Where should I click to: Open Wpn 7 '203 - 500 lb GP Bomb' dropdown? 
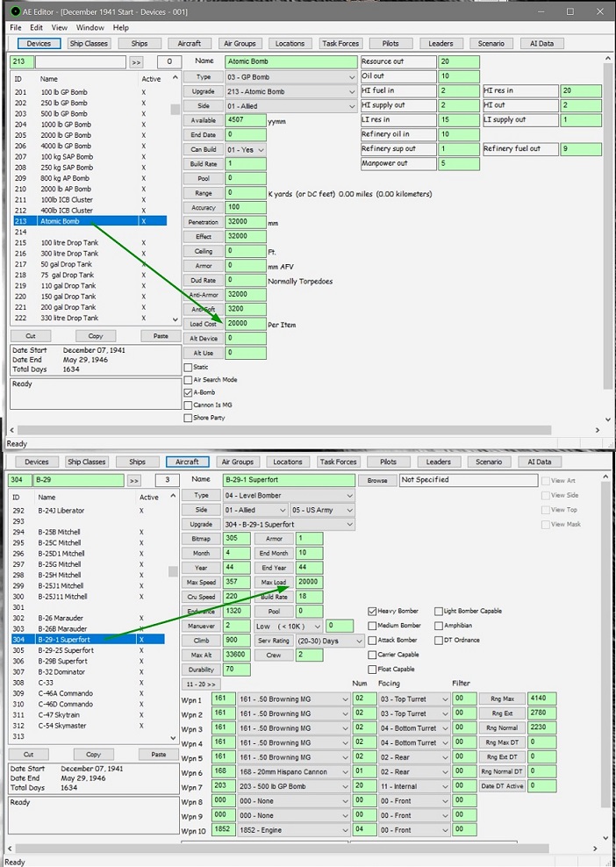pos(294,786)
